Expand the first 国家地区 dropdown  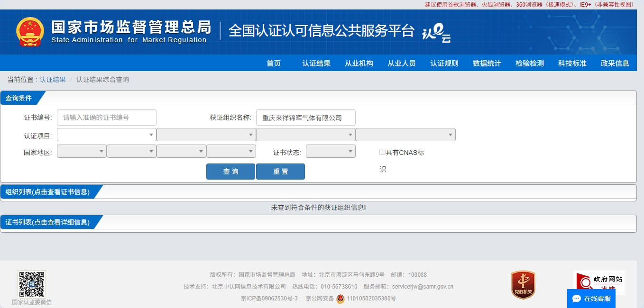click(82, 151)
